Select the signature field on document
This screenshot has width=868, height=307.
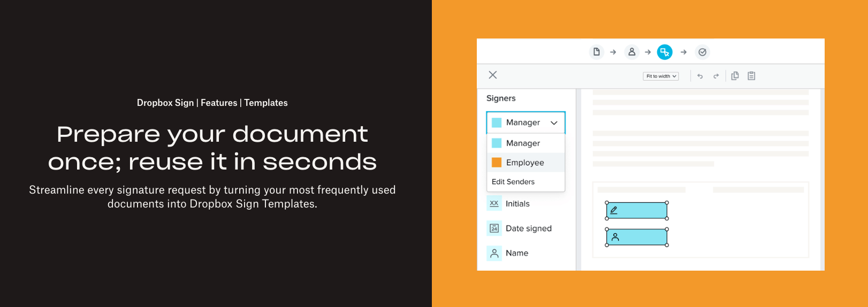click(637, 211)
